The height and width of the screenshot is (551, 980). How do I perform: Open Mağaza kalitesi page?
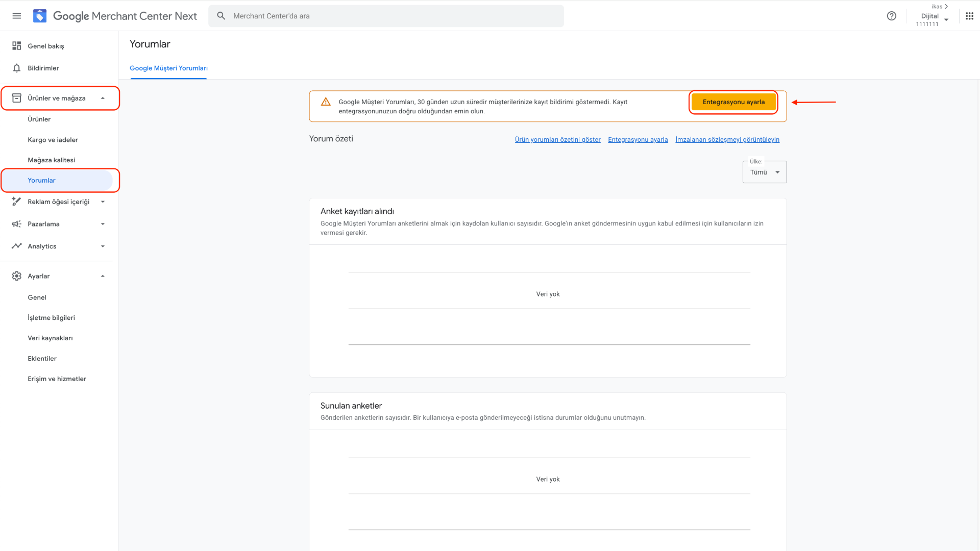pyautogui.click(x=52, y=160)
